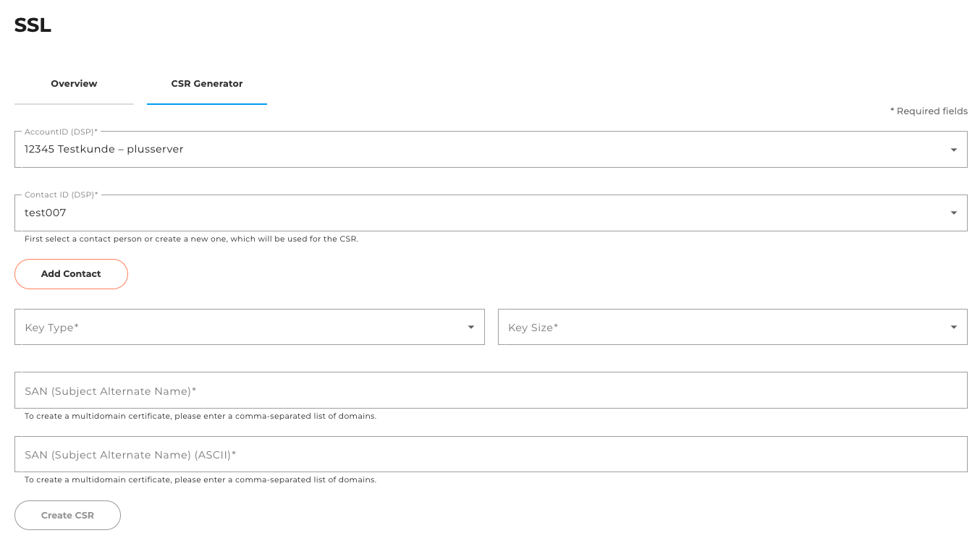Expand the Key Size dropdown

coord(732,326)
